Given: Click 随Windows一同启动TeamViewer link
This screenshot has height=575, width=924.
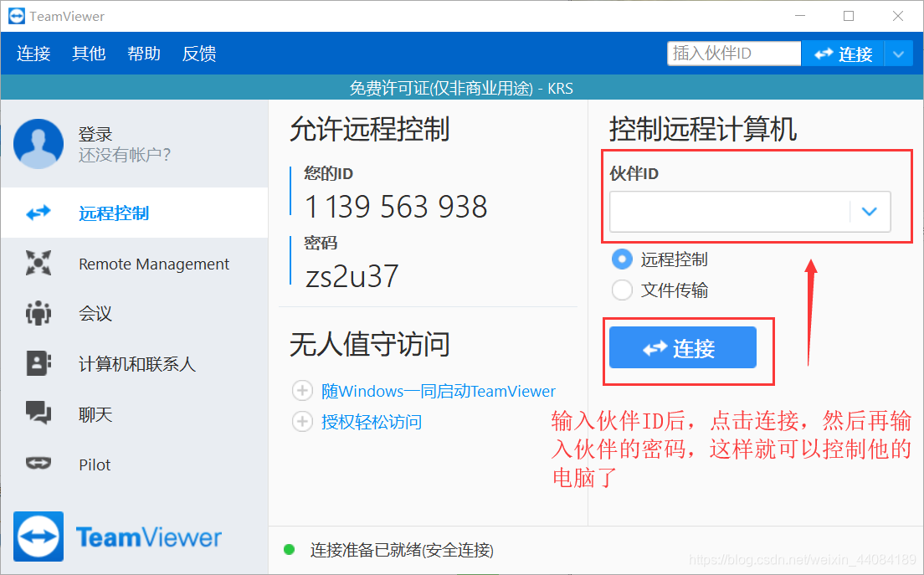Looking at the screenshot, I should [439, 391].
